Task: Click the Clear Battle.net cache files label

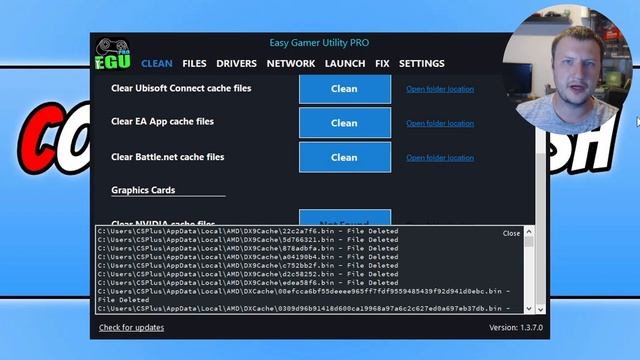Action: coord(167,157)
